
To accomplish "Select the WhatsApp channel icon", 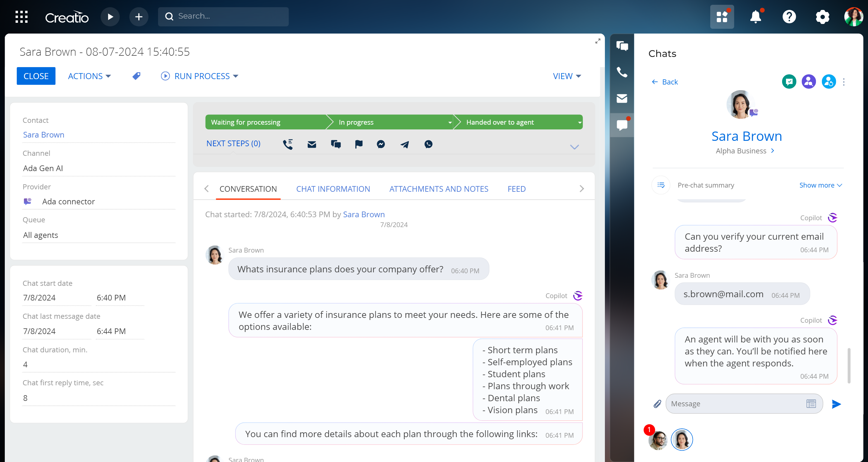I will pos(428,144).
